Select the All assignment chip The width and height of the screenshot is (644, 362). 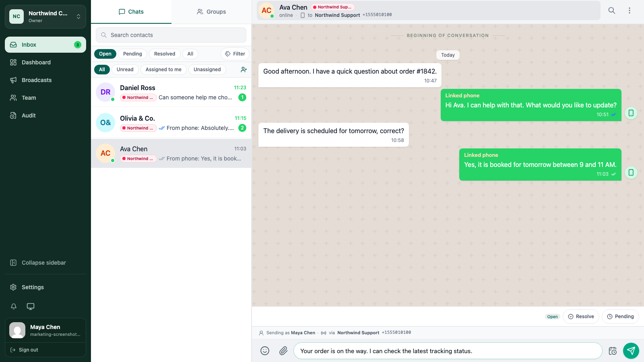point(102,70)
